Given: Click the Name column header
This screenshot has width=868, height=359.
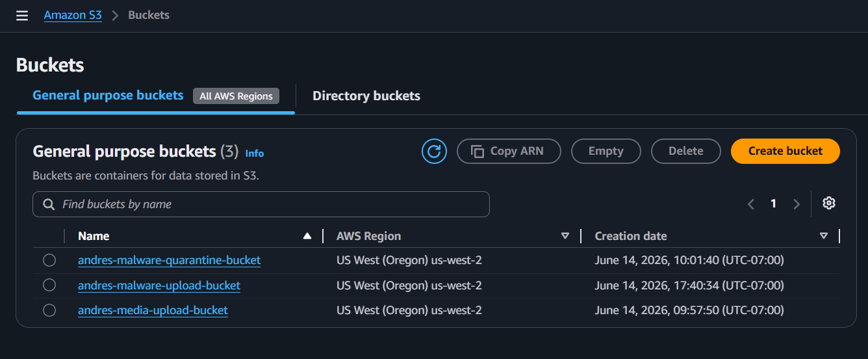Looking at the screenshot, I should 94,236.
